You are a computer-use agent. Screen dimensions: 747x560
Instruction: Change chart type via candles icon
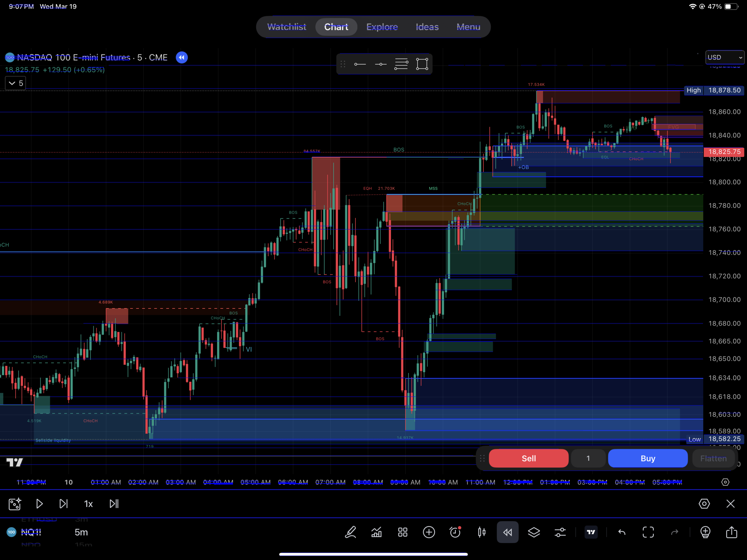coord(481,532)
